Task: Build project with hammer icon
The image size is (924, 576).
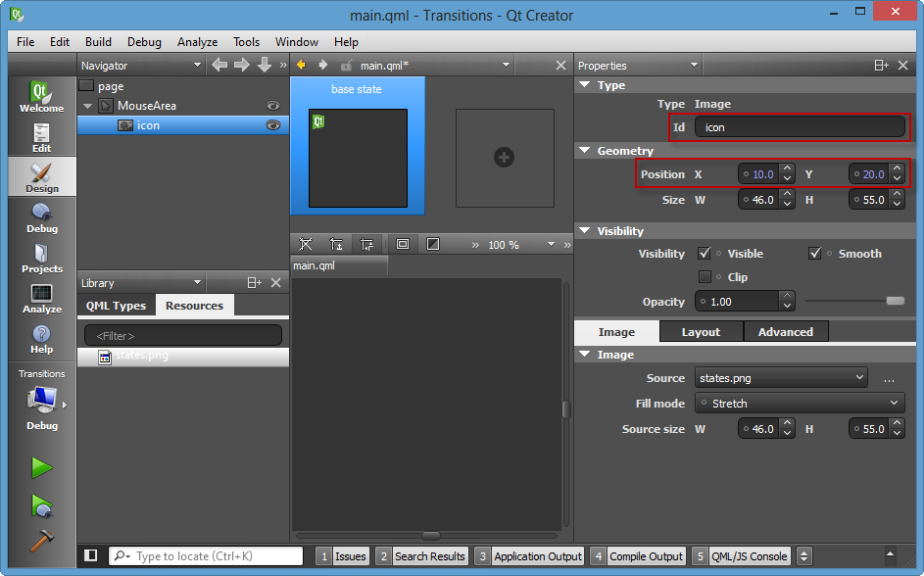Action: click(x=42, y=541)
